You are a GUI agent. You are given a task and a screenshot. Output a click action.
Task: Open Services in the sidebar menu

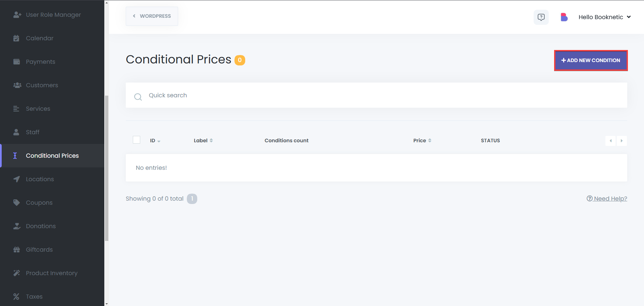[x=38, y=109]
